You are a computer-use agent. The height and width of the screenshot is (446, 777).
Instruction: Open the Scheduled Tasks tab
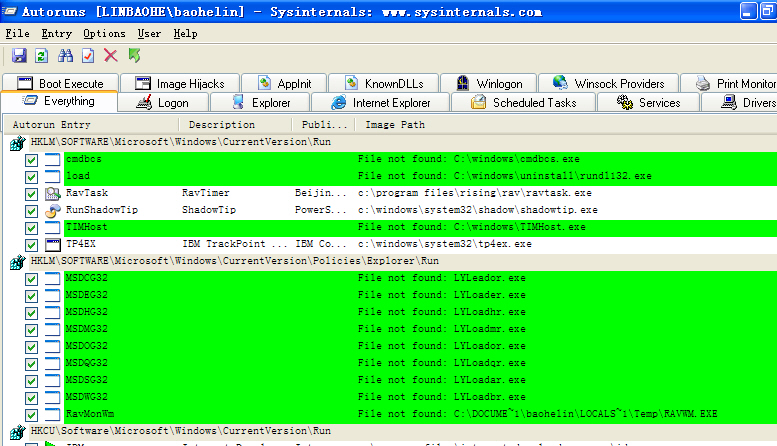coord(524,103)
